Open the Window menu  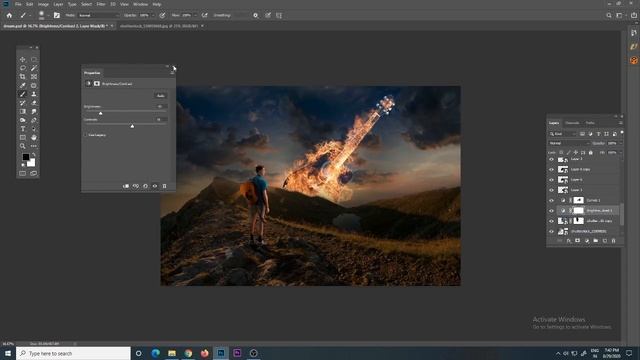(x=140, y=4)
